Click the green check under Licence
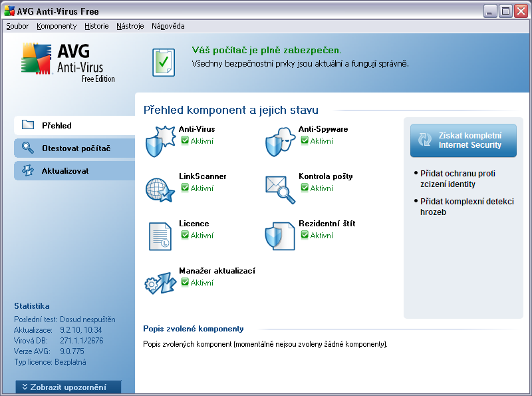532x396 pixels. point(185,234)
